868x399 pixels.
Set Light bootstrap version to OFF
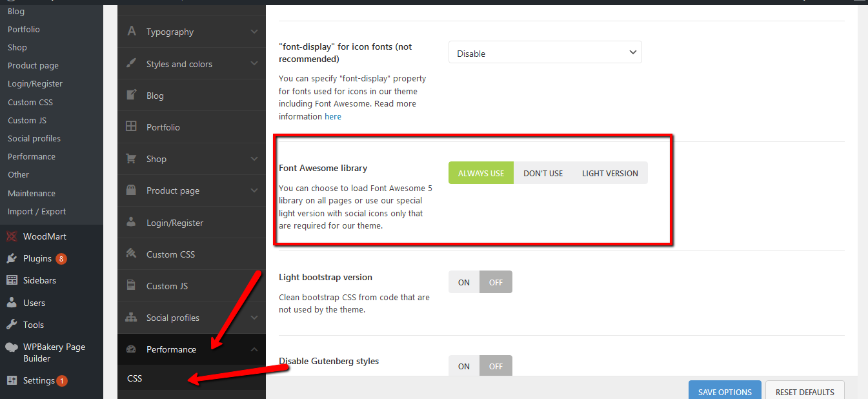496,282
